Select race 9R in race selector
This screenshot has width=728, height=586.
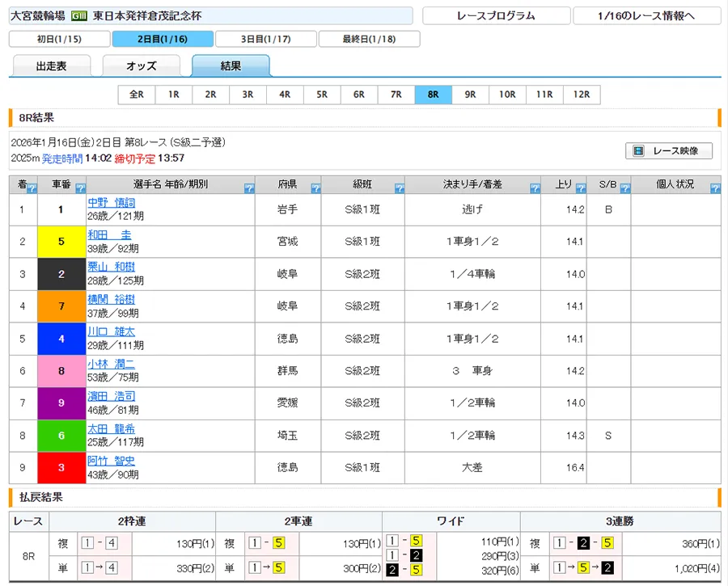pos(470,95)
